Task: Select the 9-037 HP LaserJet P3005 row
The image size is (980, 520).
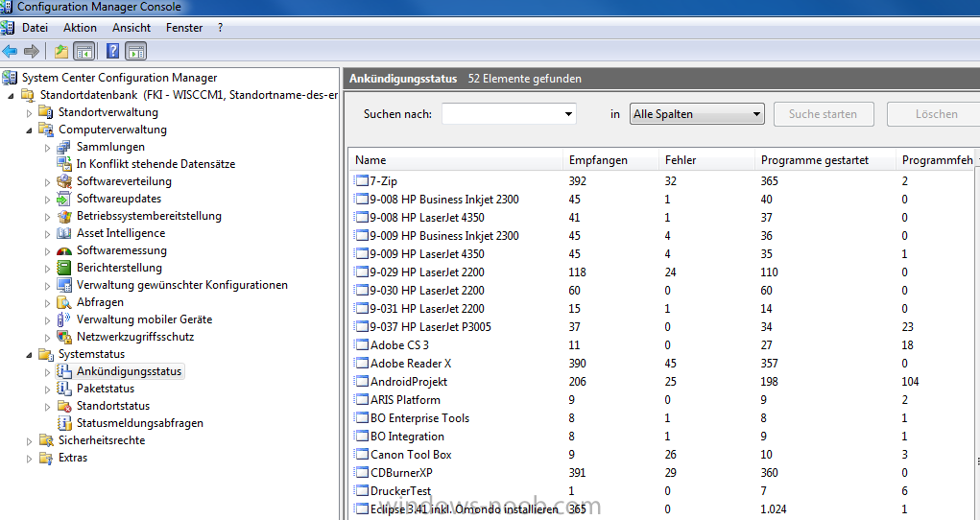Action: (x=664, y=327)
